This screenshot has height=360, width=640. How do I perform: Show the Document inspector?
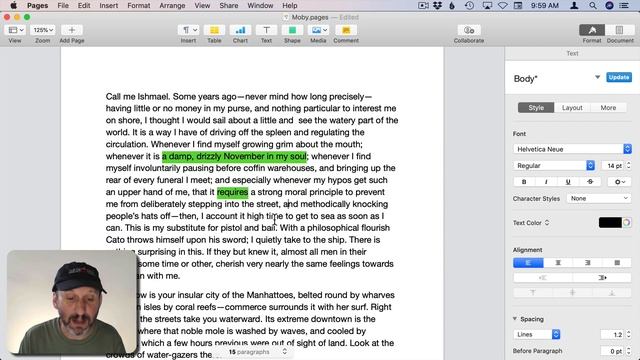tap(620, 30)
